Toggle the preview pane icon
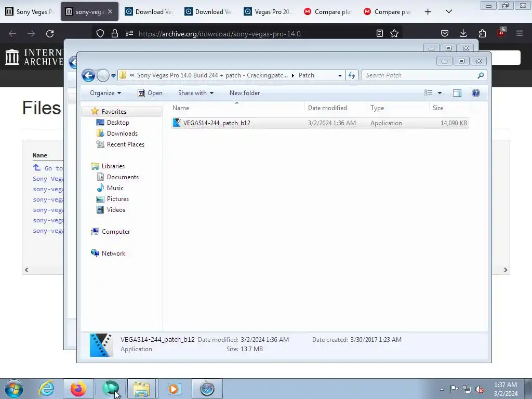This screenshot has width=532, height=399. (x=457, y=93)
